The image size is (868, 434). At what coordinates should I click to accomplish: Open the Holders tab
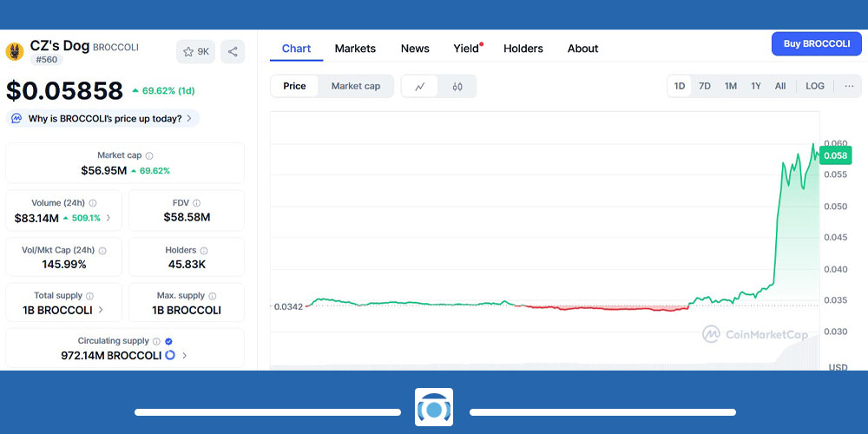click(x=523, y=49)
